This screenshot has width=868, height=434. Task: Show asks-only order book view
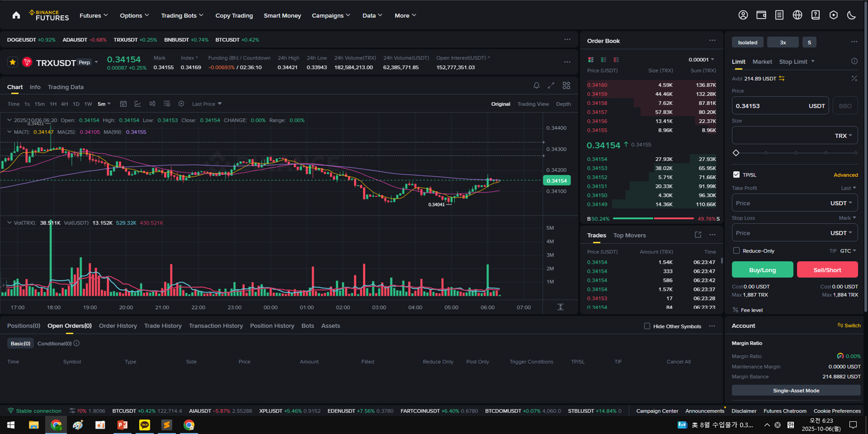[616, 60]
